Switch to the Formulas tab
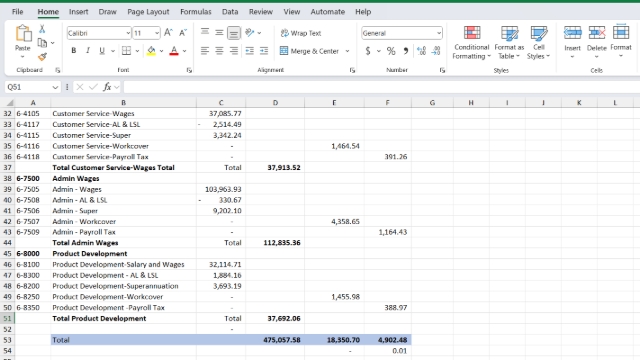Screen dimensions: 640x360 [x=196, y=12]
